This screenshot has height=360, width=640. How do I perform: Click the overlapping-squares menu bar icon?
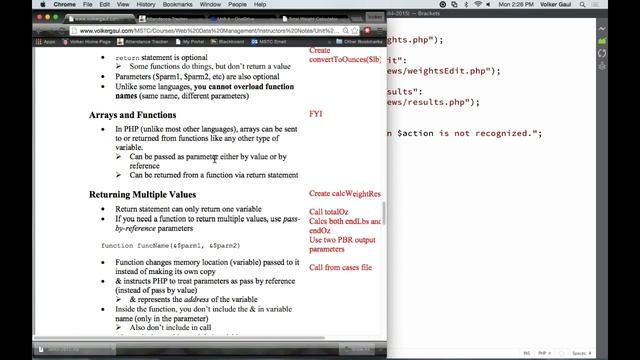454,4
